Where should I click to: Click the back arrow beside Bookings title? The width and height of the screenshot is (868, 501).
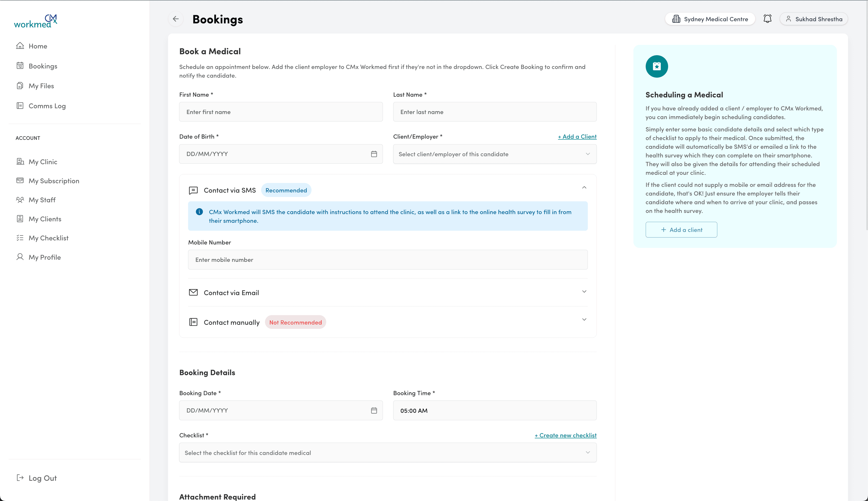click(x=176, y=19)
